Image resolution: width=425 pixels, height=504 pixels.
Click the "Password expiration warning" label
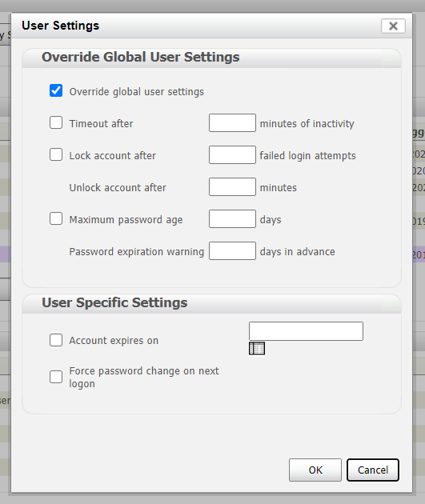pos(137,252)
